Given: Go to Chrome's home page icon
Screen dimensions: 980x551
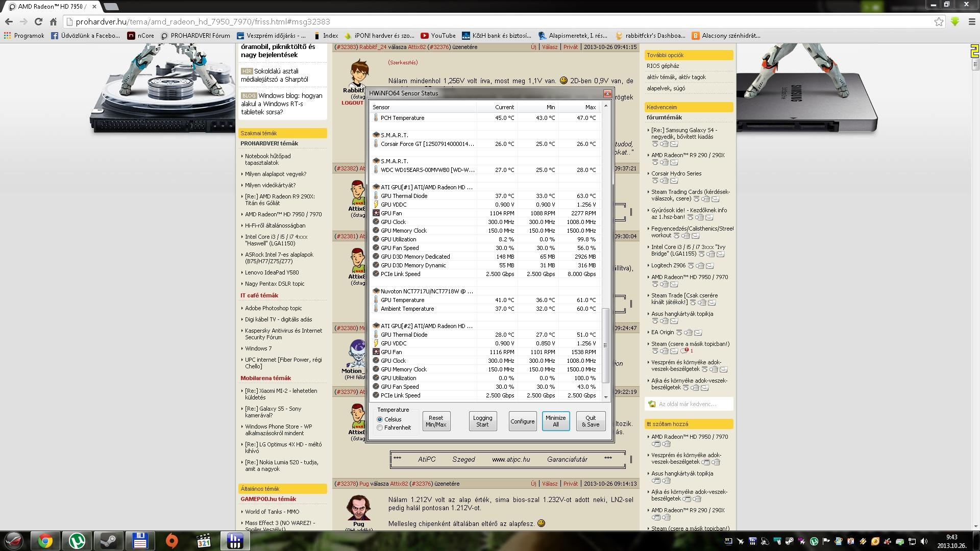Looking at the screenshot, I should click(53, 21).
